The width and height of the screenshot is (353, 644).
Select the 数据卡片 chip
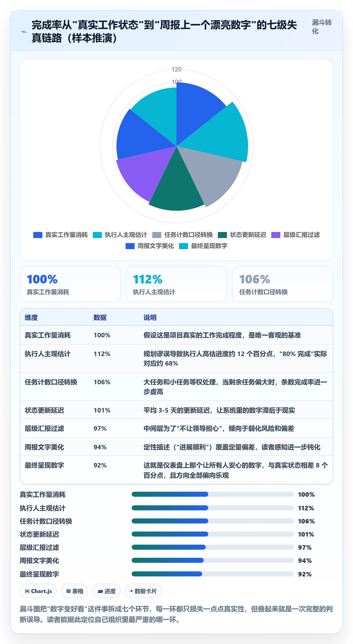pyautogui.click(x=143, y=591)
